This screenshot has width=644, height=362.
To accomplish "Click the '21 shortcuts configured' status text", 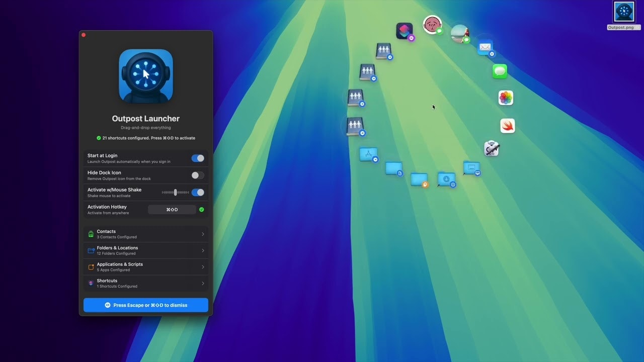I will coord(148,138).
